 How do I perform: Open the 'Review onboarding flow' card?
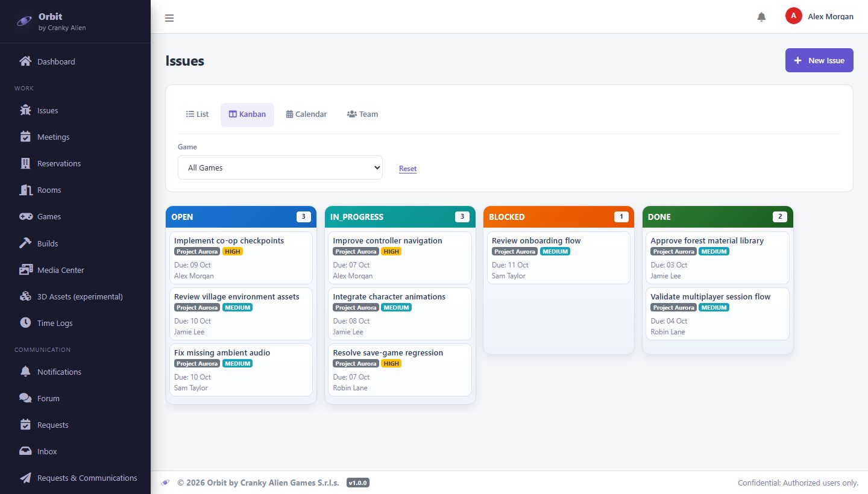pos(559,258)
